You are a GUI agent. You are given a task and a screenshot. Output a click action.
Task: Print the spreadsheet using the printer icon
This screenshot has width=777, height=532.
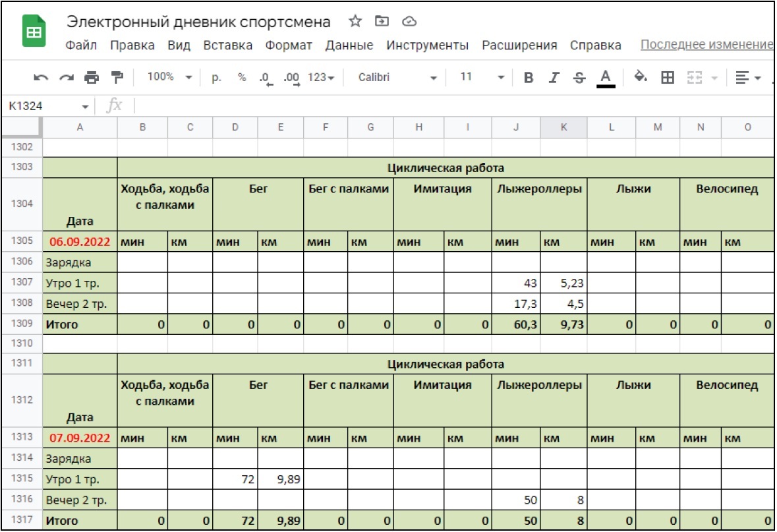92,78
